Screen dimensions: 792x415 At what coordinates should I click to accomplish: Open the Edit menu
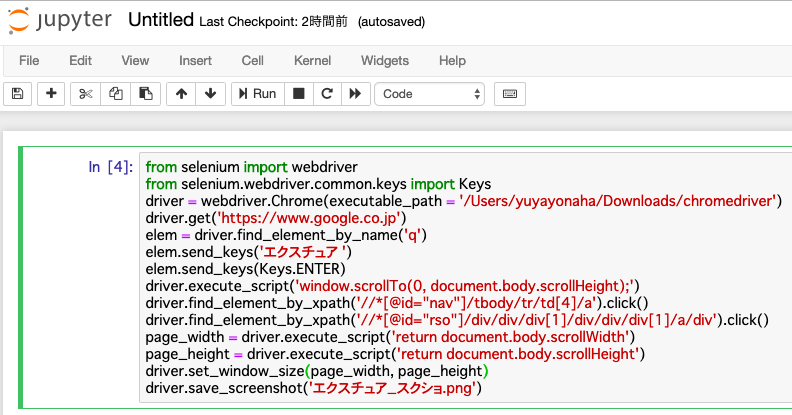(80, 61)
